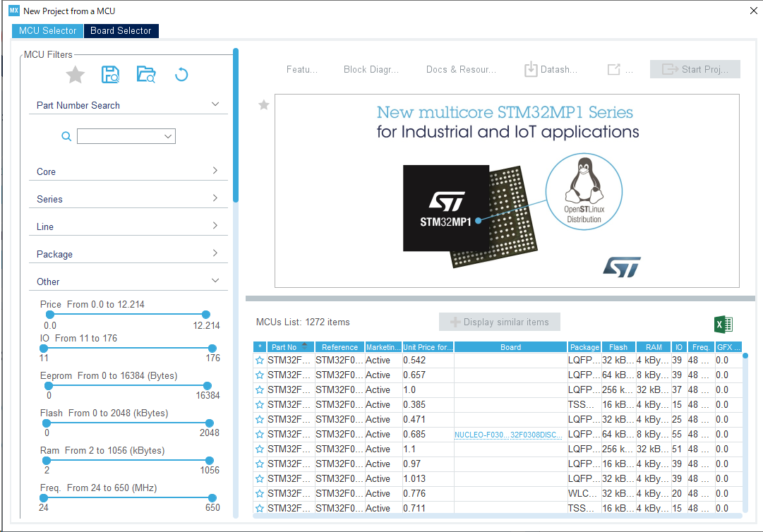Click the Eeprom slider maximum handle
This screenshot has height=532, width=763.
(x=208, y=386)
